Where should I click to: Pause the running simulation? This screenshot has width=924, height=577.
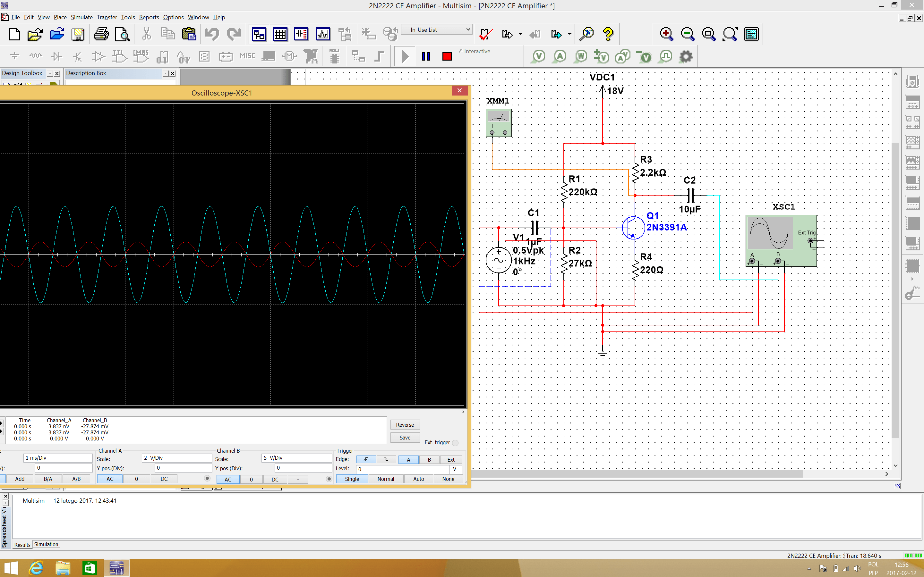pyautogui.click(x=426, y=56)
